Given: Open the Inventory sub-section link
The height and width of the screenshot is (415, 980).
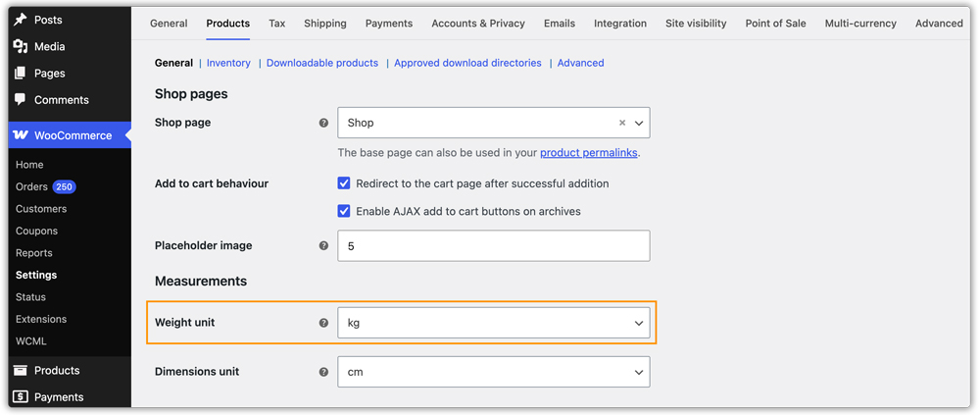Looking at the screenshot, I should tap(228, 63).
